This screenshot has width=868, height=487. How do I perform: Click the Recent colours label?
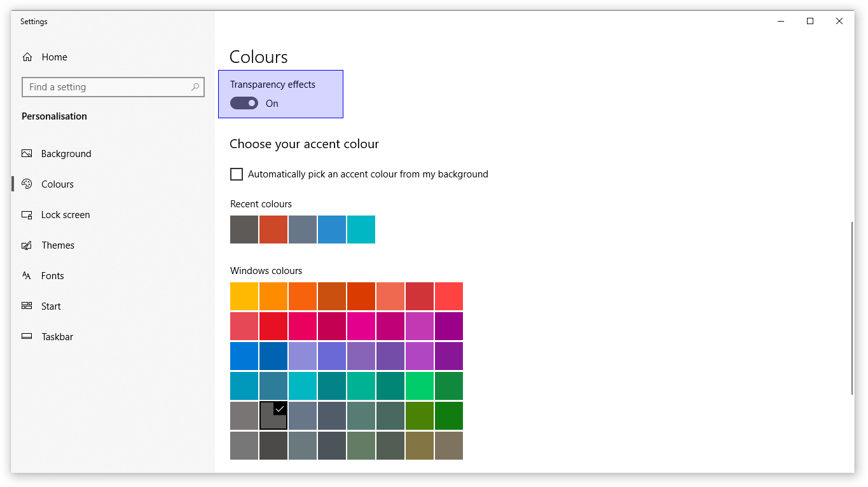(261, 204)
